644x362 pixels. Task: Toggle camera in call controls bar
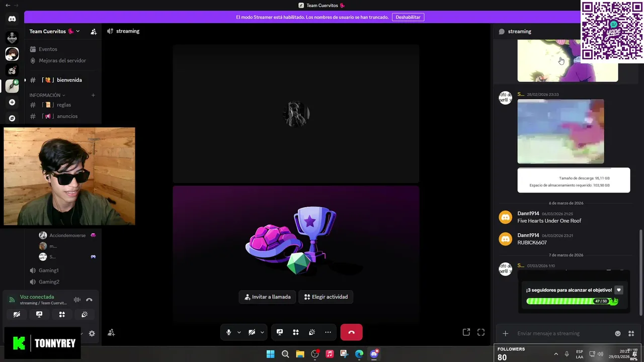[252, 332]
